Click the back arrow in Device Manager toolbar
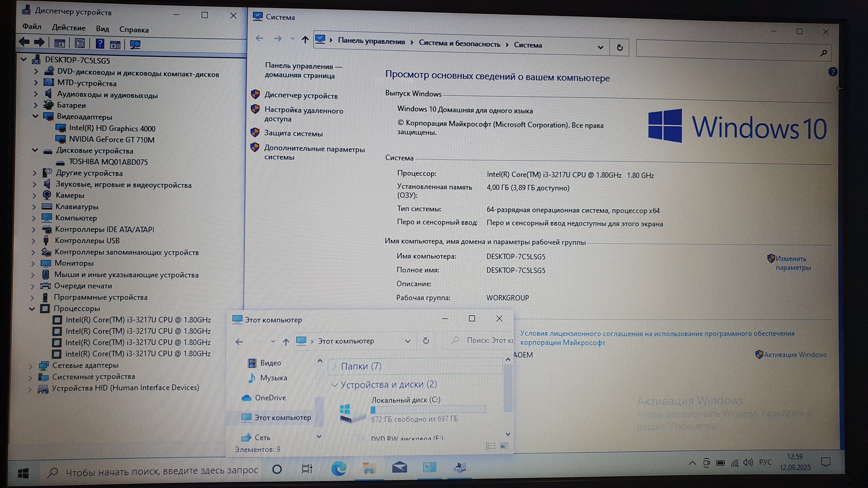 24,42
